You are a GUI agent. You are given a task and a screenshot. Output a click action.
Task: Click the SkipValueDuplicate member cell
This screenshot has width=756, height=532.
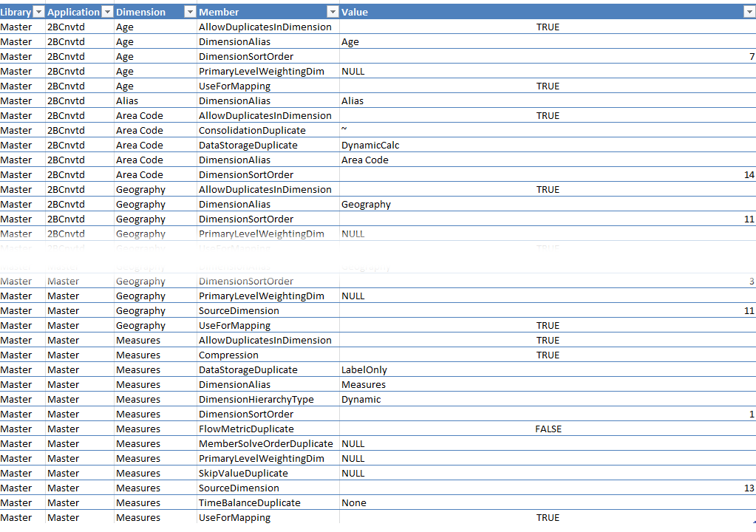pyautogui.click(x=268, y=473)
